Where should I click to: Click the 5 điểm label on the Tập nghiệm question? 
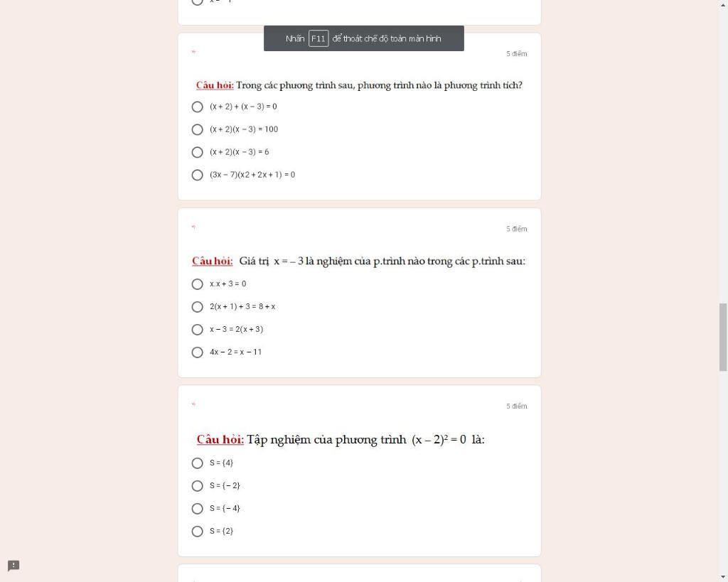click(x=517, y=406)
